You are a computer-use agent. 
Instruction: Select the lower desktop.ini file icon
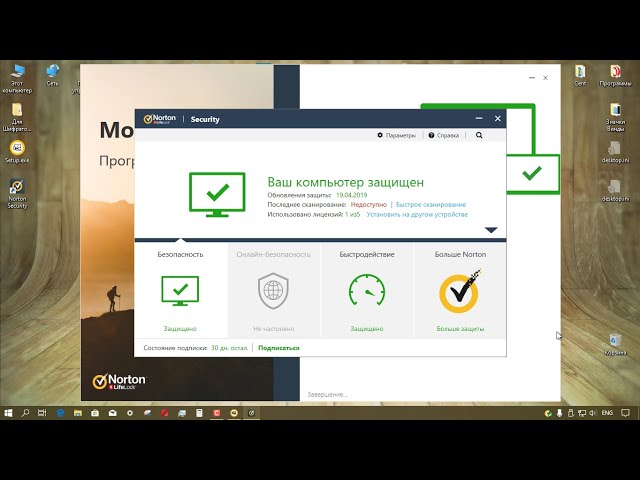click(x=615, y=191)
